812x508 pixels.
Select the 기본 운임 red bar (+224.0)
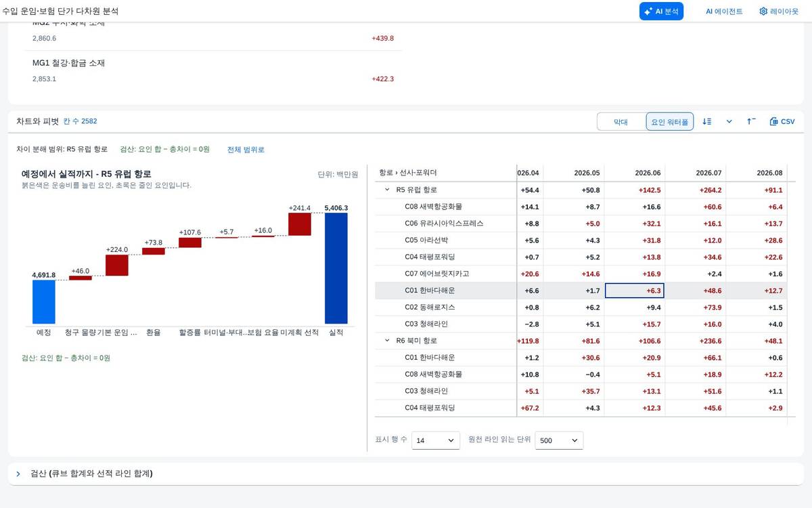pos(117,265)
